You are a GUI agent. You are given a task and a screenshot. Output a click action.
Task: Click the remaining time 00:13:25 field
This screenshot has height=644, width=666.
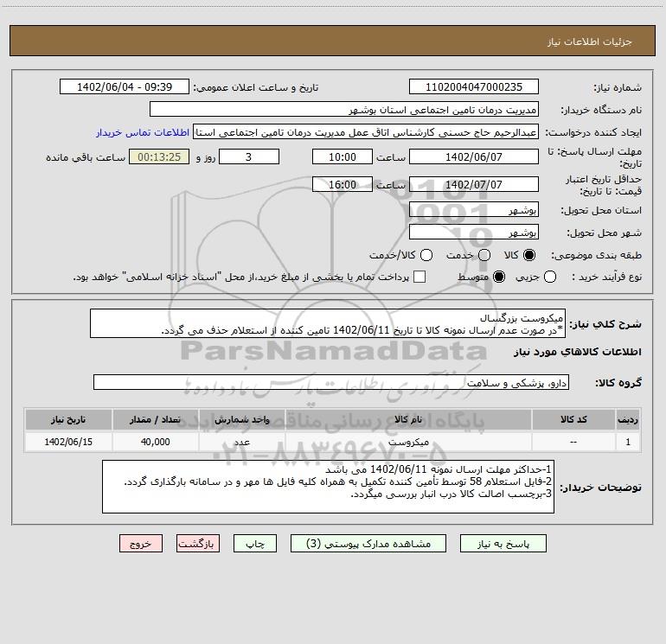[x=159, y=156]
